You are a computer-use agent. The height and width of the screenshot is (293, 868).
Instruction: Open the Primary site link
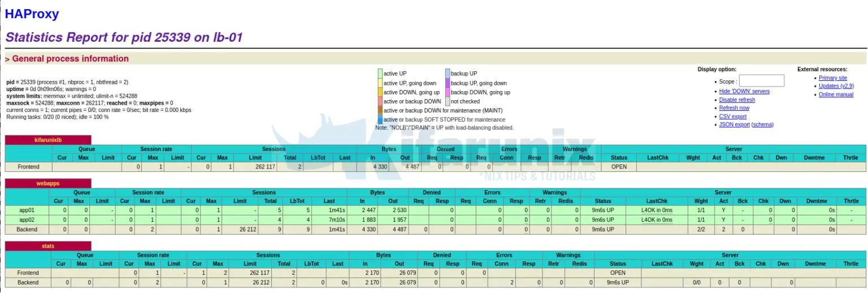coord(832,78)
